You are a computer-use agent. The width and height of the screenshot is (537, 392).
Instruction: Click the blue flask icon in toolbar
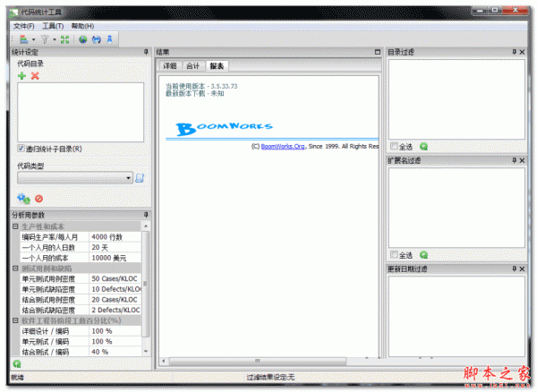tap(109, 39)
